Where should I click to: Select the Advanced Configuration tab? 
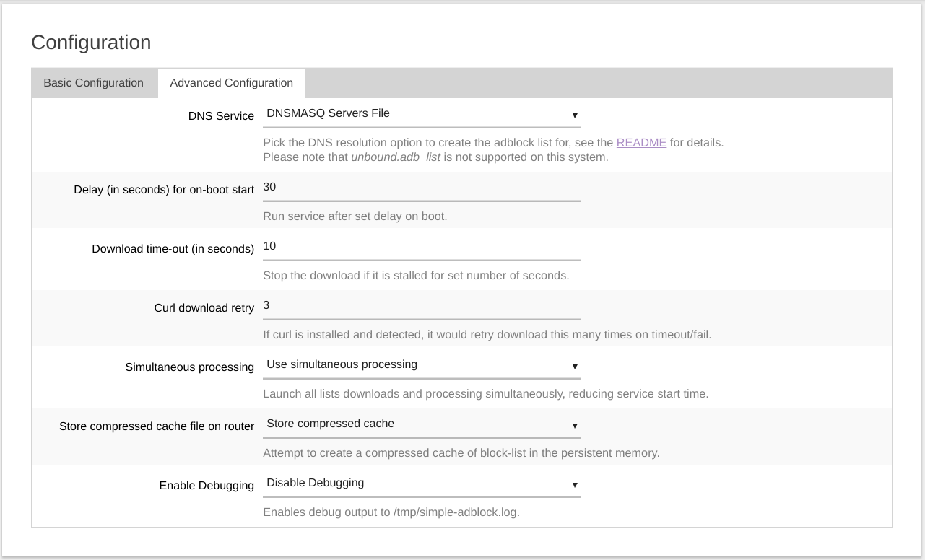pyautogui.click(x=231, y=83)
